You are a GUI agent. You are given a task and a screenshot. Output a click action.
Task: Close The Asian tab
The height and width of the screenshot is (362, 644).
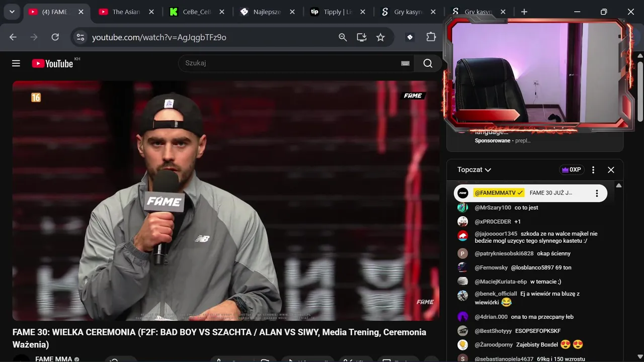pyautogui.click(x=151, y=12)
